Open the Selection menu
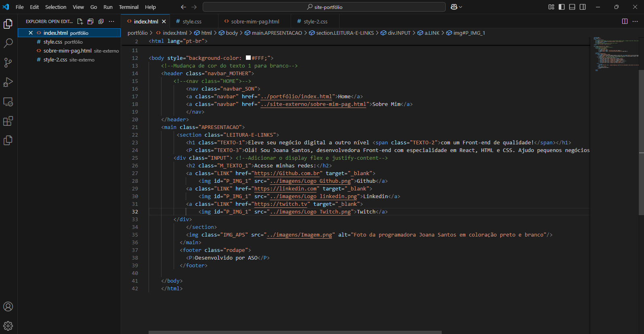This screenshot has height=334, width=644. point(56,7)
